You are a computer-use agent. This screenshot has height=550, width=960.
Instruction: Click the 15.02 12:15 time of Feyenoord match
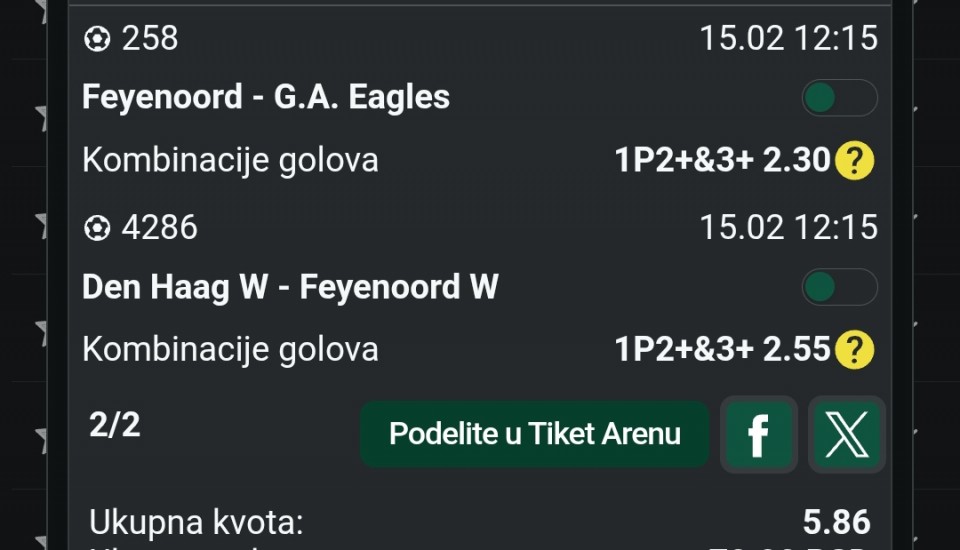tap(788, 39)
